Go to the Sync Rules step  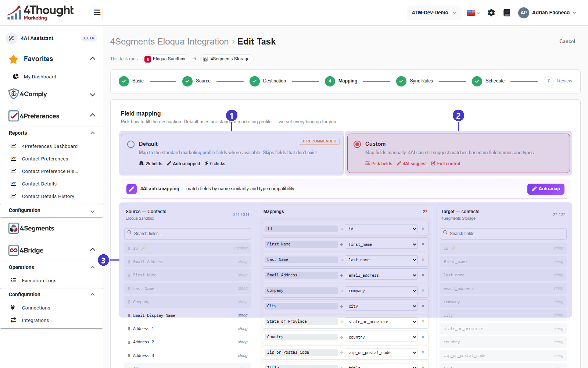pos(415,81)
